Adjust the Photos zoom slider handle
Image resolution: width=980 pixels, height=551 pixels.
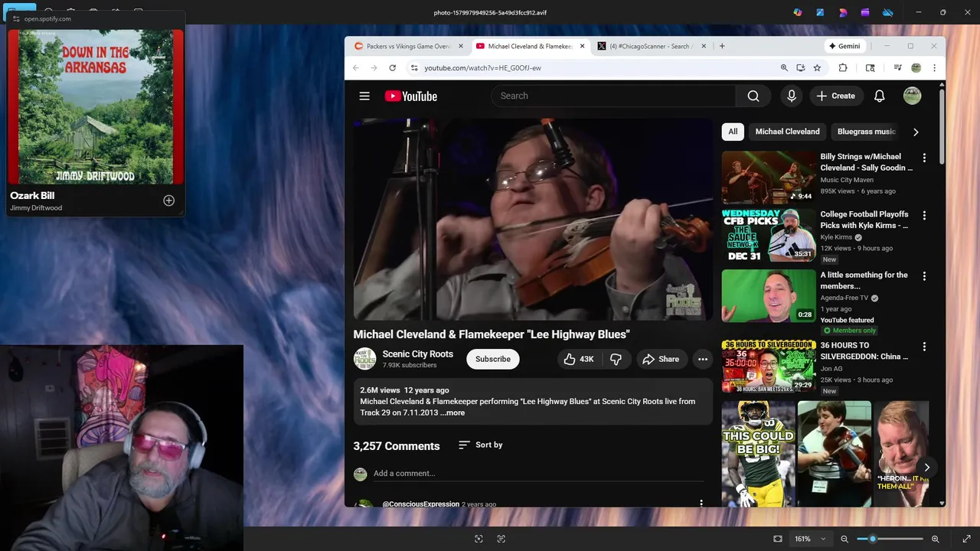click(872, 539)
